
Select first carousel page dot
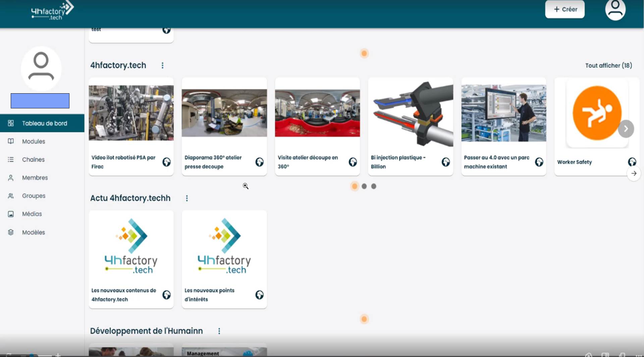pyautogui.click(x=355, y=186)
